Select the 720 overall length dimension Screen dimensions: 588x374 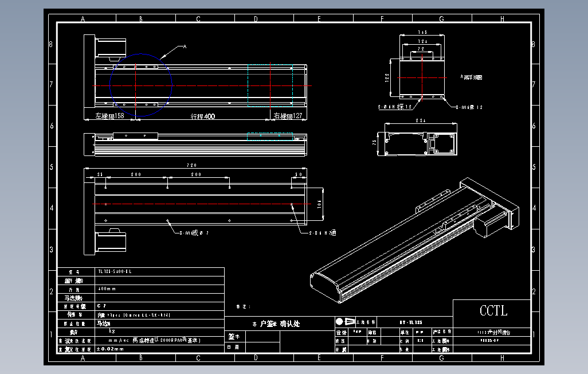point(191,165)
